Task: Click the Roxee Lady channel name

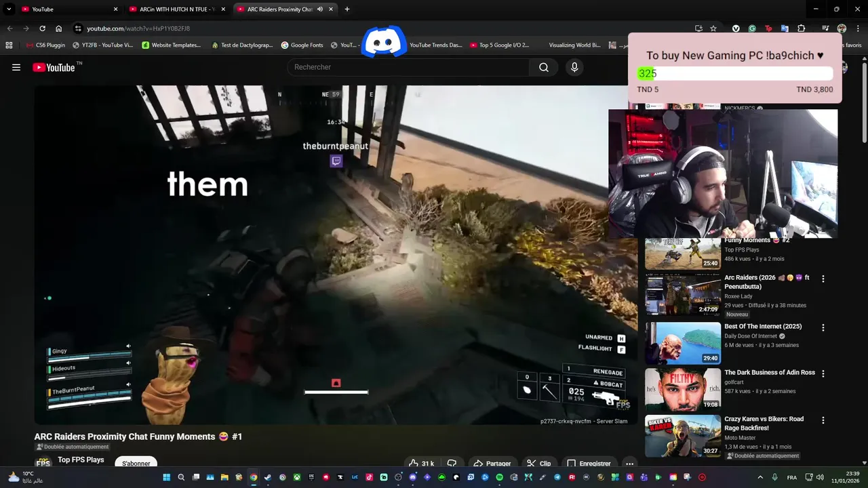Action: (738, 296)
